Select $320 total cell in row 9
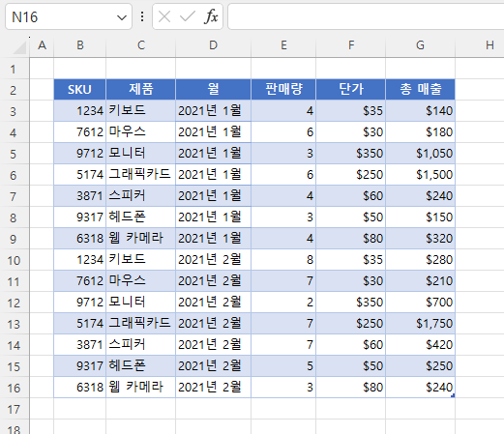This screenshot has height=434, width=504. click(x=420, y=239)
